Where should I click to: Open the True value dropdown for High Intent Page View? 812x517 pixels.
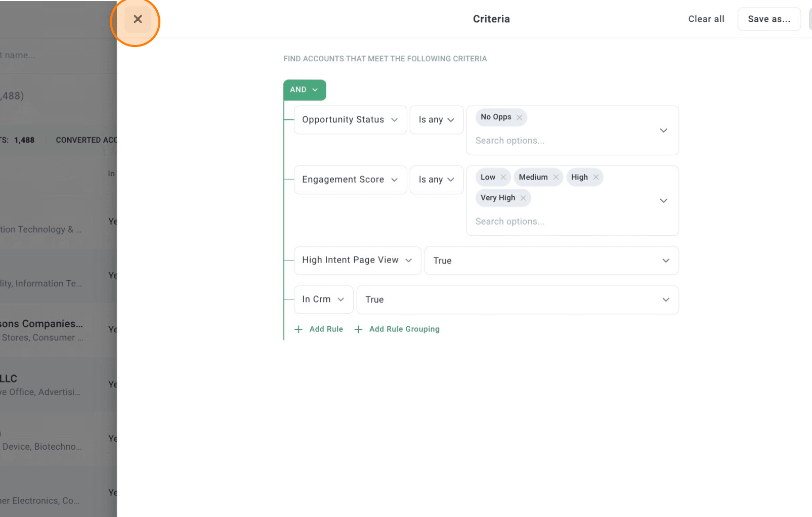[x=551, y=261]
